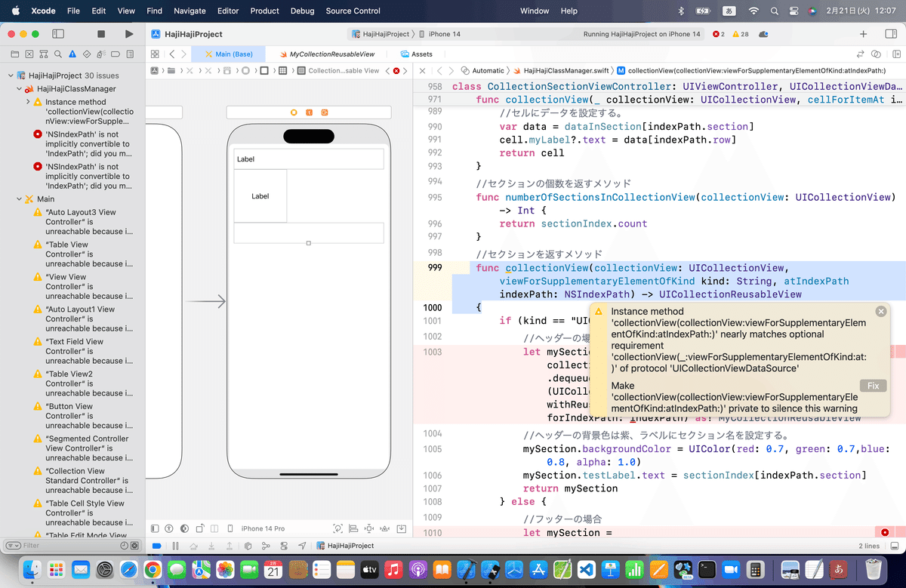Open the Find navigator magnifier icon
The height and width of the screenshot is (588, 906).
[57, 54]
